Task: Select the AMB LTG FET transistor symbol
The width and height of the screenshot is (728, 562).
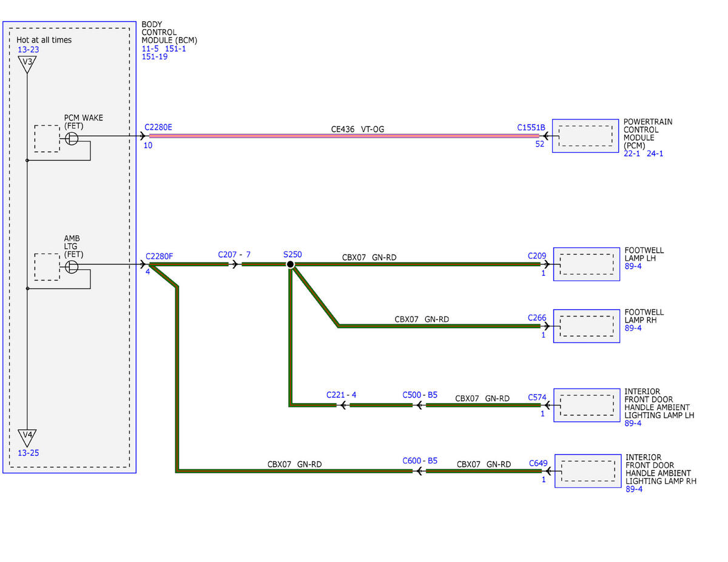Action: tap(72, 267)
